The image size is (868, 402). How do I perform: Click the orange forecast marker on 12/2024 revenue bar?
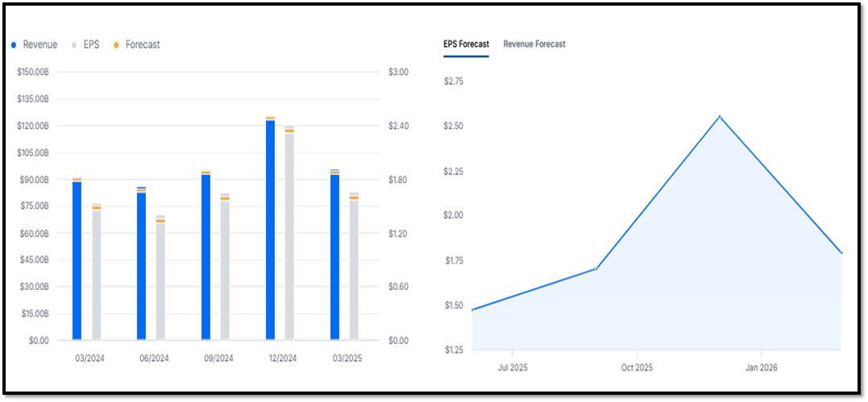(270, 118)
